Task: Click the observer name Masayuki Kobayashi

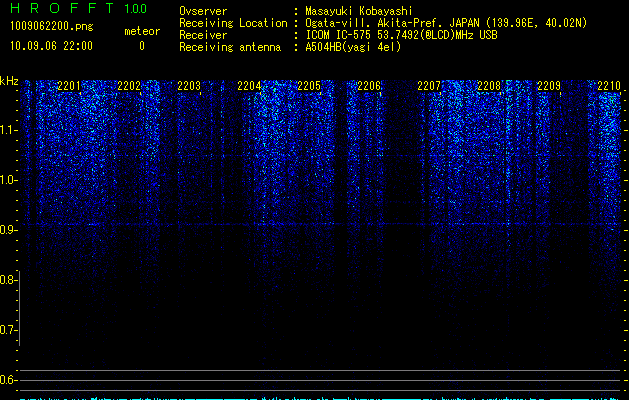Action: point(359,11)
